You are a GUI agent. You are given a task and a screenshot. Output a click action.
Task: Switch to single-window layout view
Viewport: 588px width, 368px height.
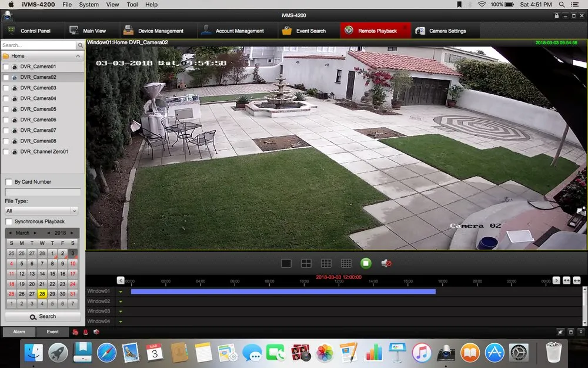[x=286, y=263]
